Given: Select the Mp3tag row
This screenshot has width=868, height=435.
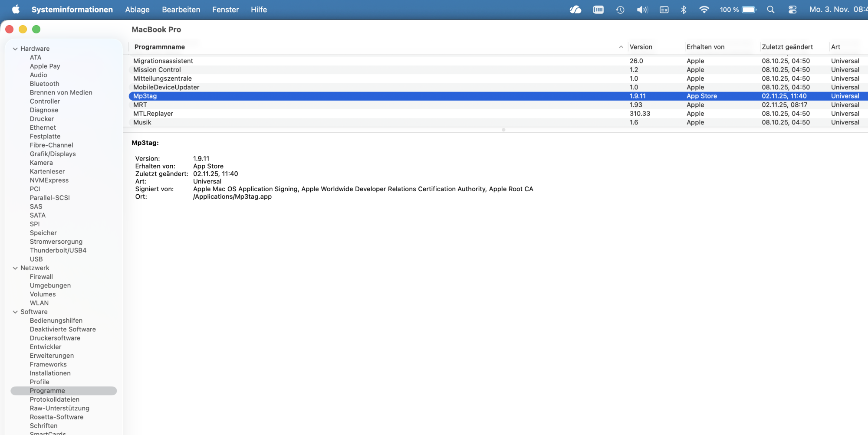Looking at the screenshot, I should click(x=498, y=96).
